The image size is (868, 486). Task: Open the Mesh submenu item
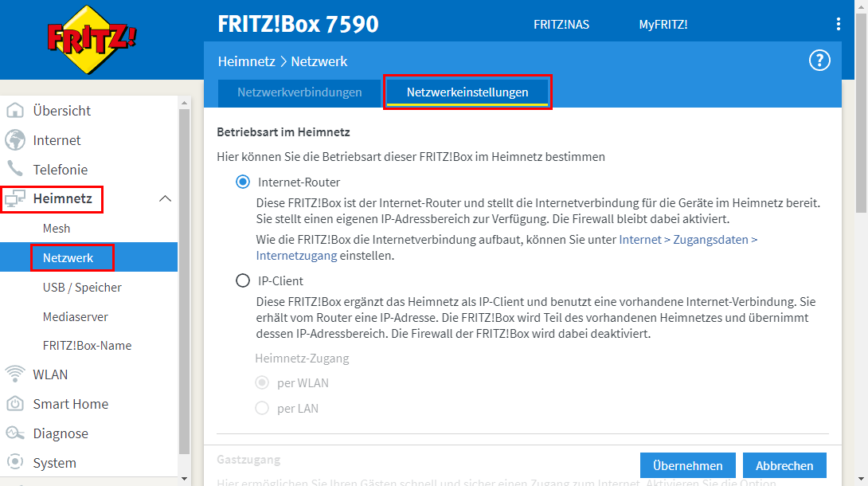click(57, 228)
